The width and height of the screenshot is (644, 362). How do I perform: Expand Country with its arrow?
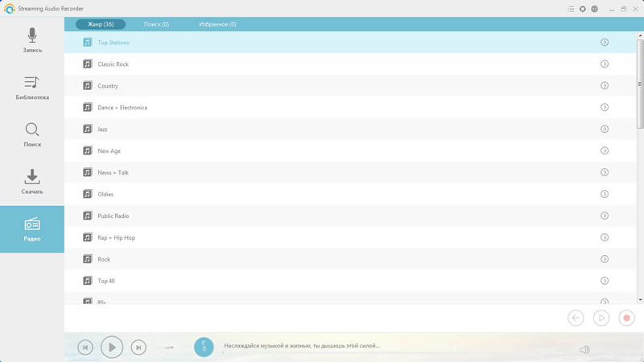coord(605,86)
